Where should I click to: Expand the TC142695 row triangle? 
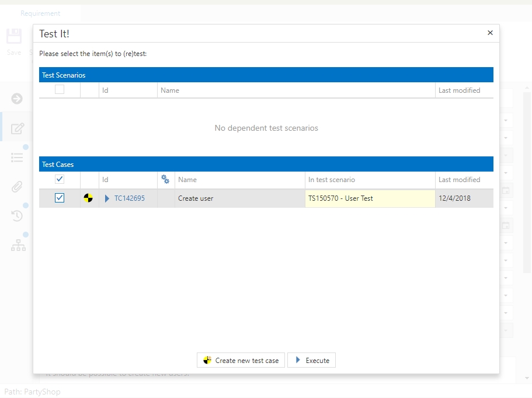107,198
